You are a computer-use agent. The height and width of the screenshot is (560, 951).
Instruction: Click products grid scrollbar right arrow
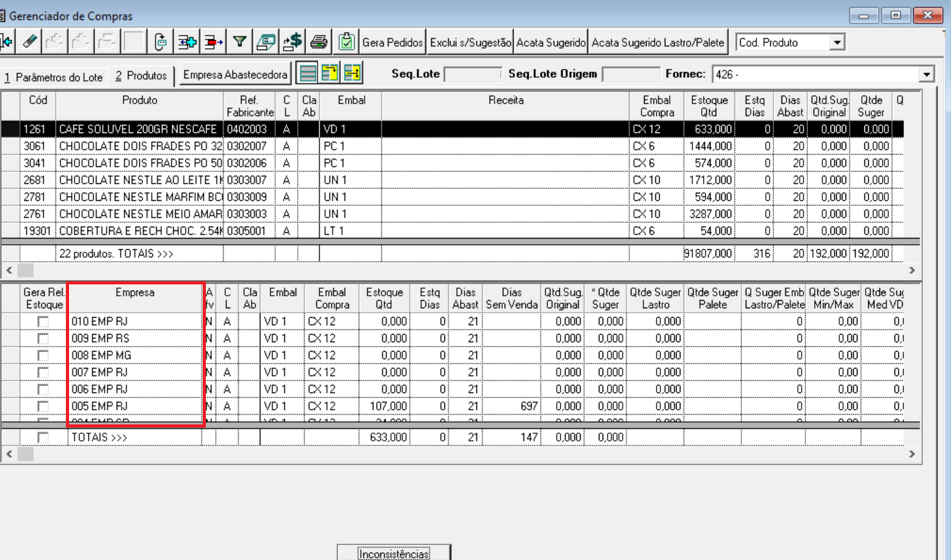click(x=912, y=270)
